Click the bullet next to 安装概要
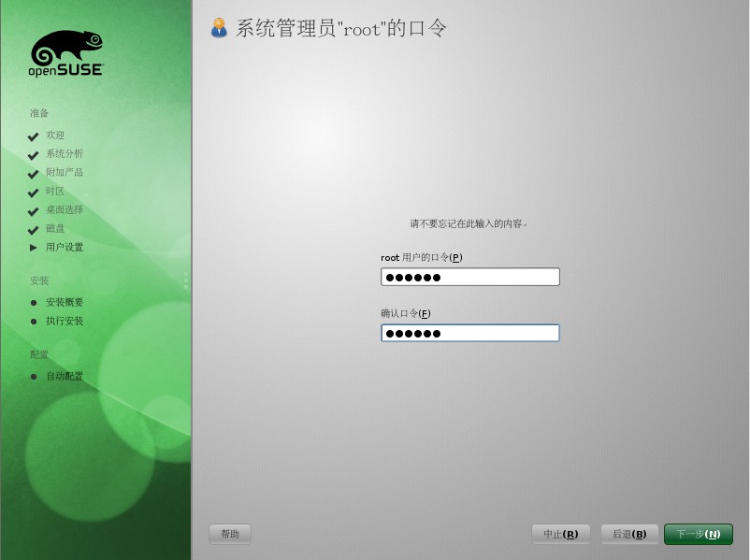 pos(34,303)
